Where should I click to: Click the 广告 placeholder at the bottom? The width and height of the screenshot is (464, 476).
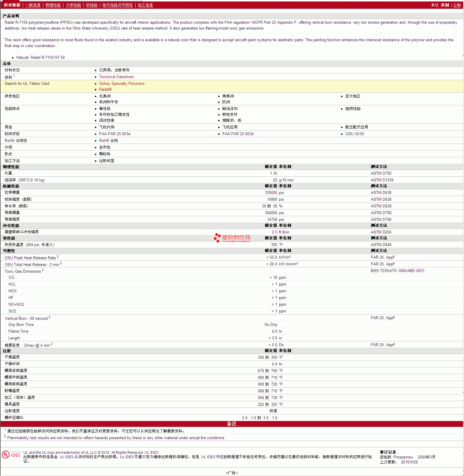pyautogui.click(x=232, y=473)
